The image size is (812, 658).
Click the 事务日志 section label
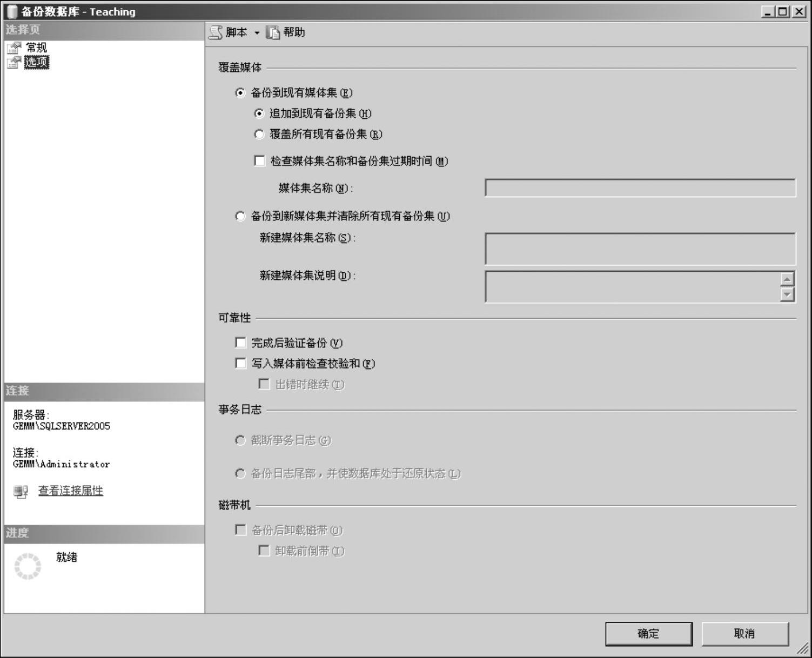tap(240, 410)
